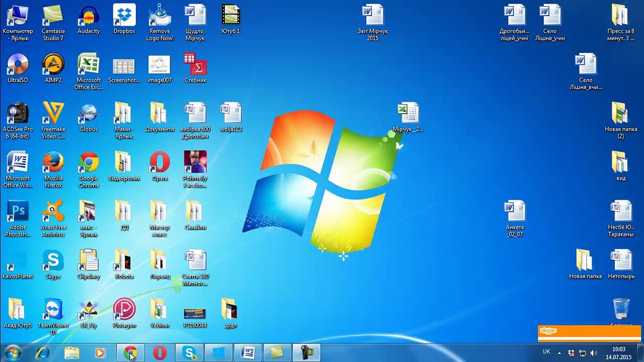Select the Ютуб 1 video file icon
This screenshot has width=644, height=362.
231,20
